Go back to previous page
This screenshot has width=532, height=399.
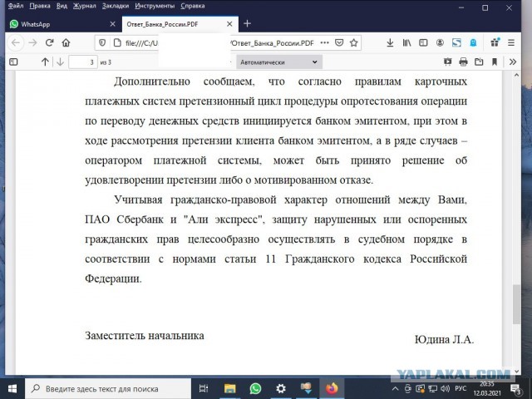point(16,42)
